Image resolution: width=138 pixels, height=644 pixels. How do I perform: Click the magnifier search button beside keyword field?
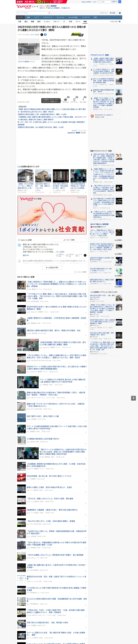coord(49,13)
